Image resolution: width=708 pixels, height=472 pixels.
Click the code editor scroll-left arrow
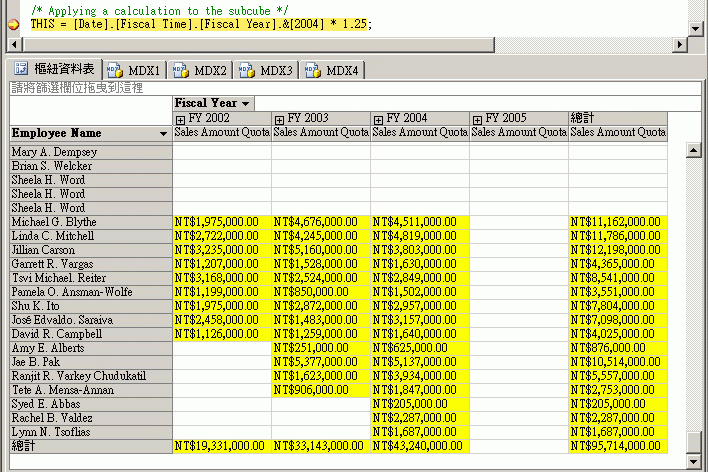tap(14, 44)
